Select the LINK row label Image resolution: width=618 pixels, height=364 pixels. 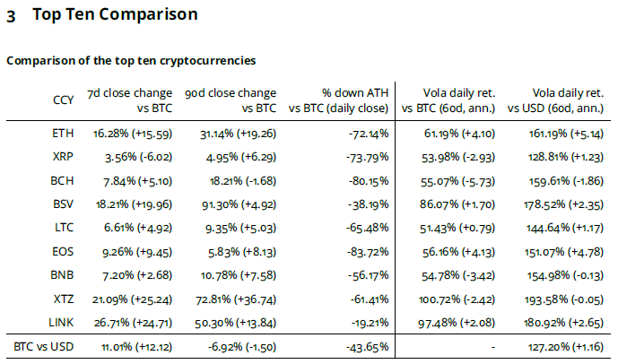pyautogui.click(x=62, y=321)
